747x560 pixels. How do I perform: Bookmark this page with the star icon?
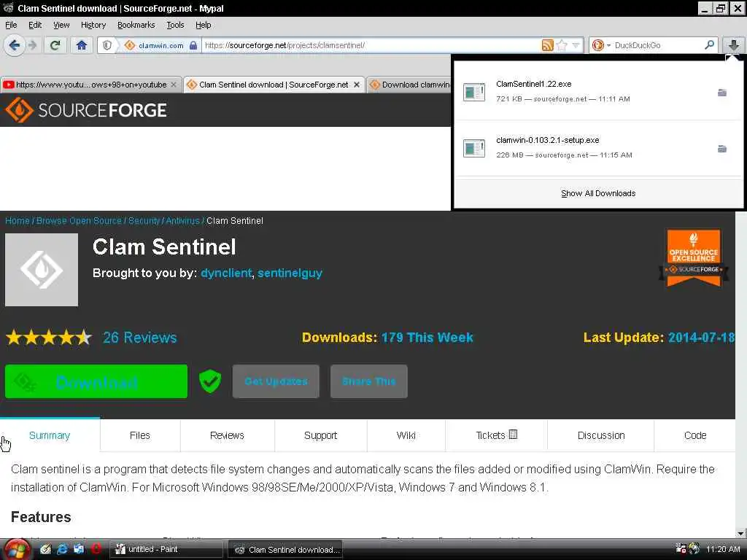tap(562, 45)
